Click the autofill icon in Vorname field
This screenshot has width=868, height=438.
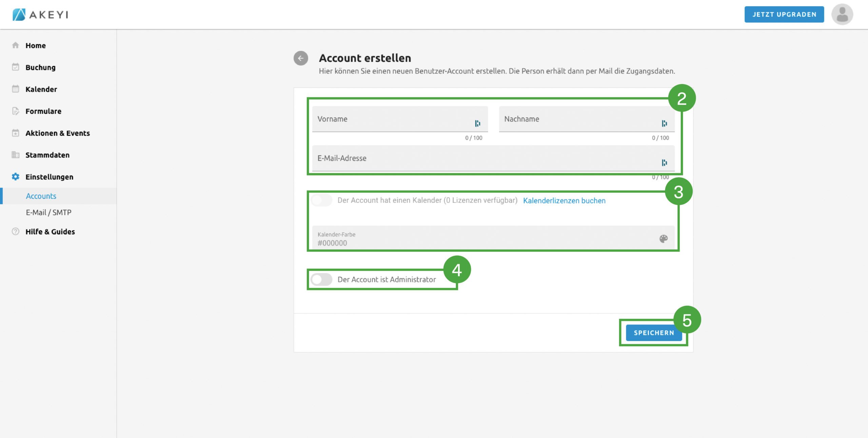click(x=477, y=123)
